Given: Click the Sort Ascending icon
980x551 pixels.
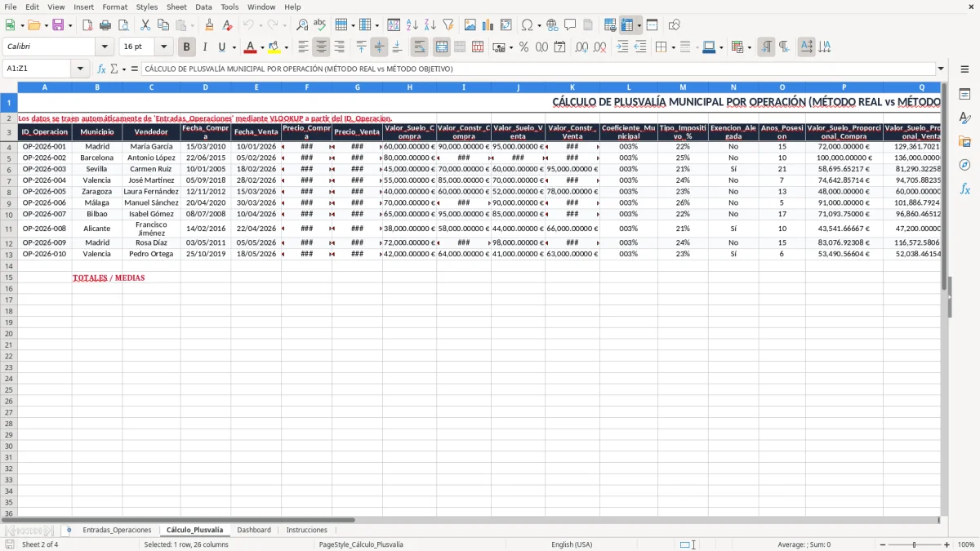Looking at the screenshot, I should pos(412,25).
